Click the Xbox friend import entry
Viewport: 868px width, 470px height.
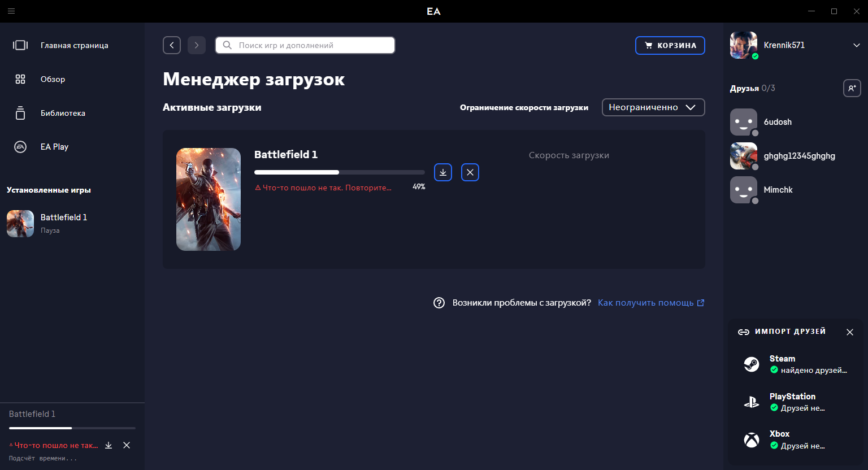[x=796, y=440]
